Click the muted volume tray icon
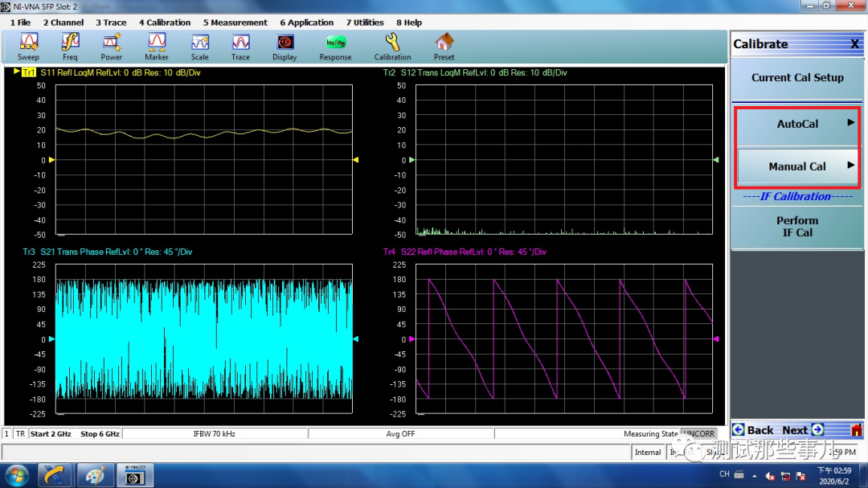868x488 pixels. tap(770, 476)
